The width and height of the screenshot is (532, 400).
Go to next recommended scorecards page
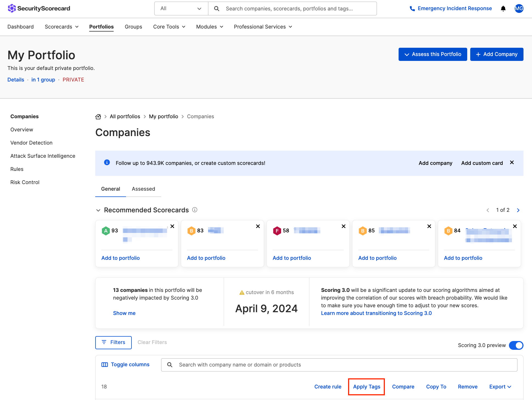518,210
